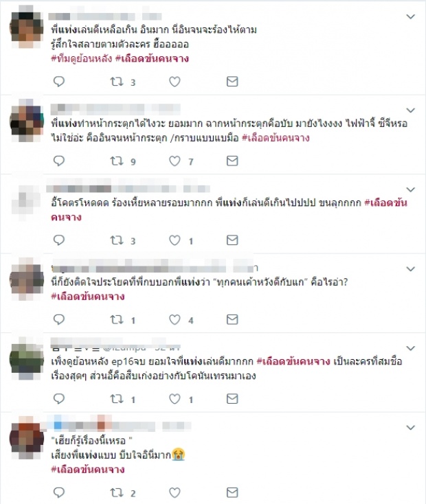This screenshot has width=426, height=504.
Task: Open #เลือดข้นคนจาง hashtag in second tweet
Action: [276, 138]
